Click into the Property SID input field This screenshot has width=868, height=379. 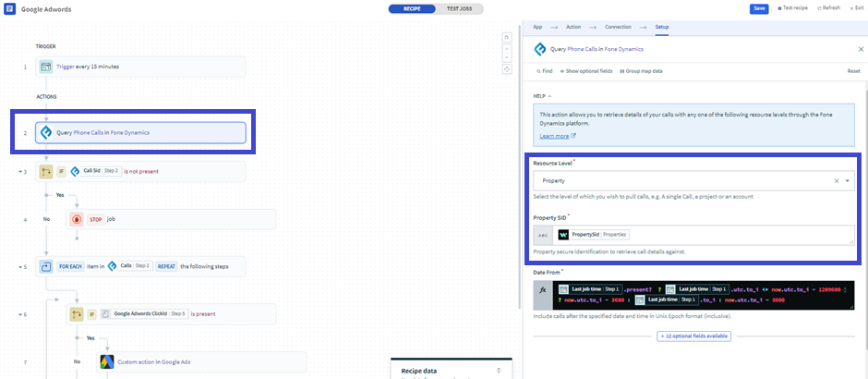coord(703,235)
